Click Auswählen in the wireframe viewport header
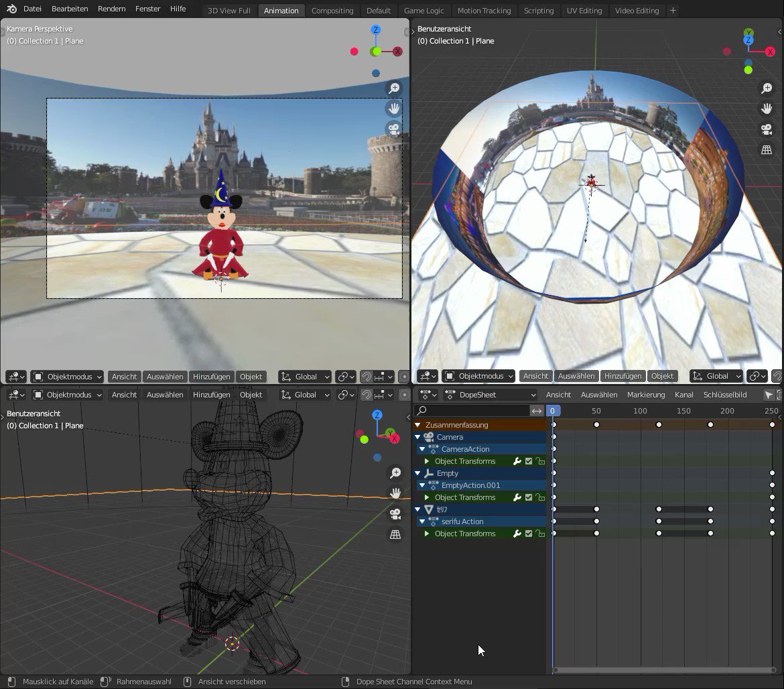Image resolution: width=784 pixels, height=689 pixels. (165, 395)
